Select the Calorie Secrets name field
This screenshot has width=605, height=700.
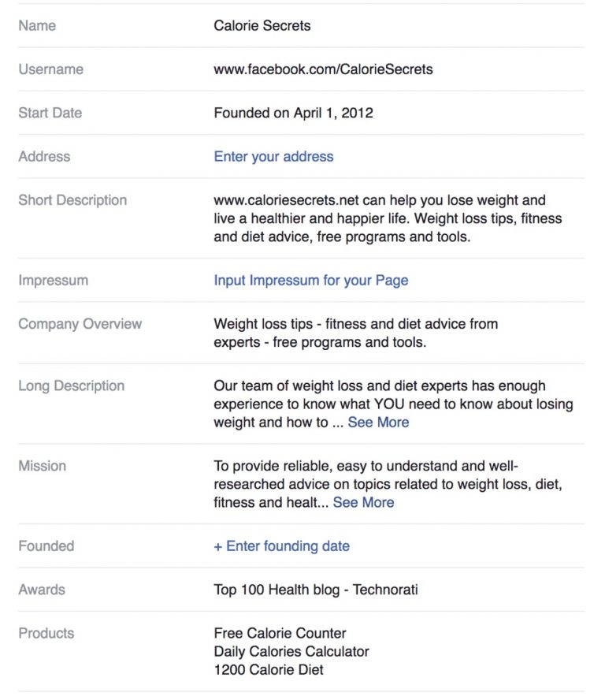tap(262, 25)
